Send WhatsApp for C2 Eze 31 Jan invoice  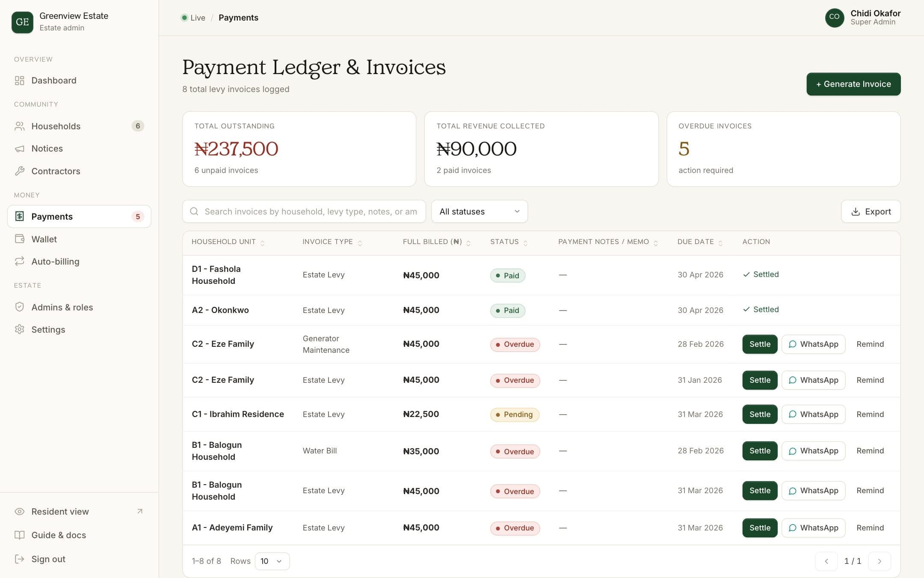813,380
